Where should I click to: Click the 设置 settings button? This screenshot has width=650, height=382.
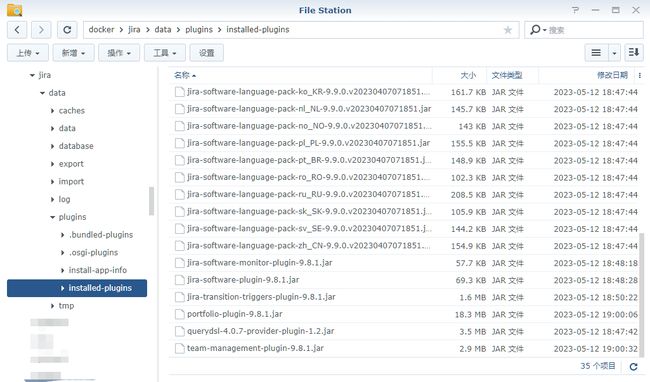point(206,53)
